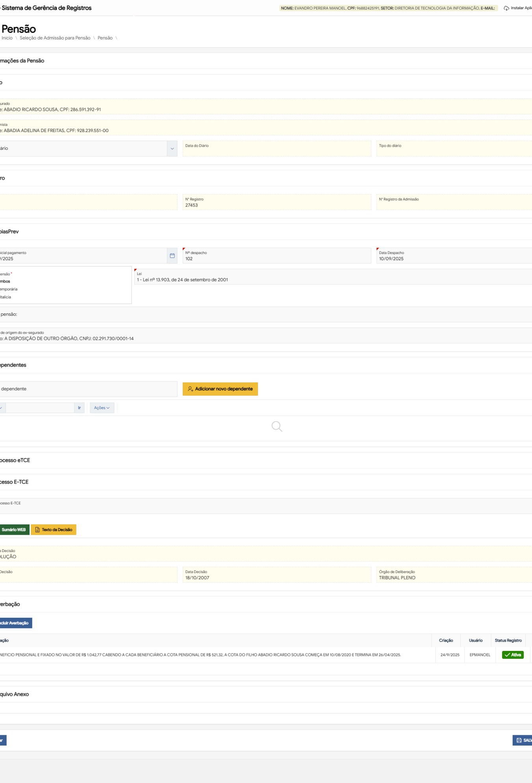Click the Sumário WEB button
The width and height of the screenshot is (532, 783).
tap(14, 530)
